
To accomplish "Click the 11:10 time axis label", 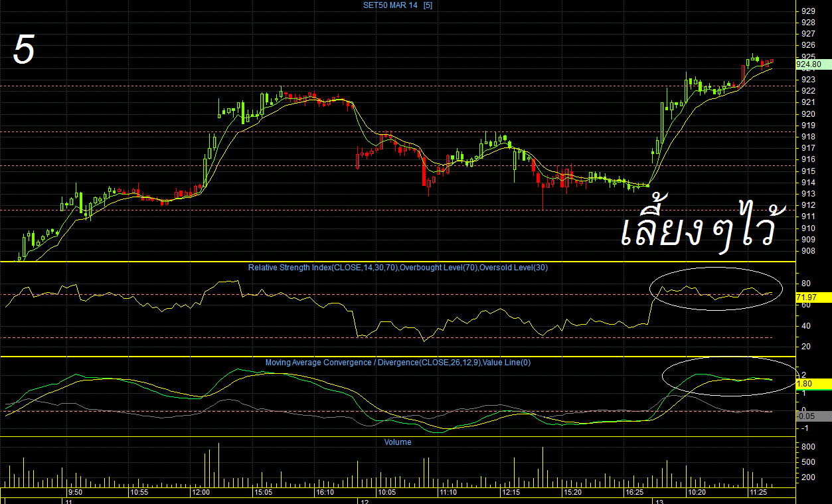I will point(448,493).
